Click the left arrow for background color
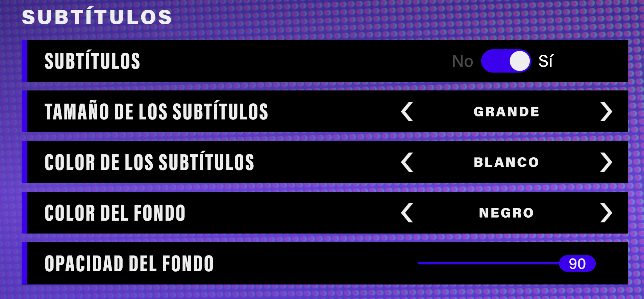 [408, 213]
